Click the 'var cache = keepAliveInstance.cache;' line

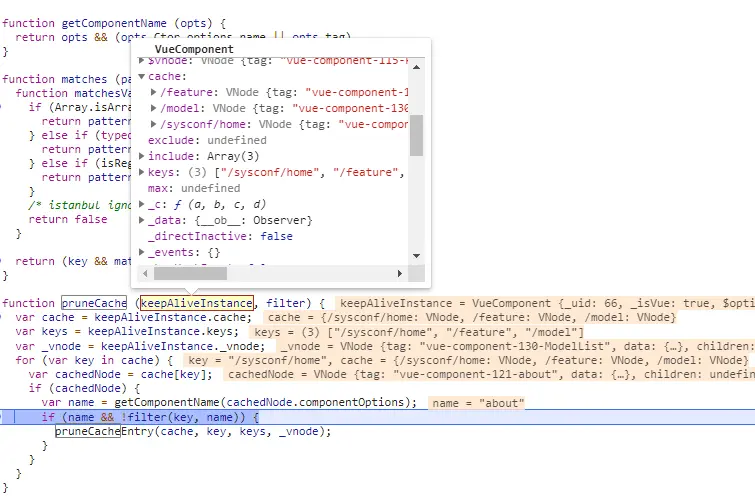click(133, 317)
